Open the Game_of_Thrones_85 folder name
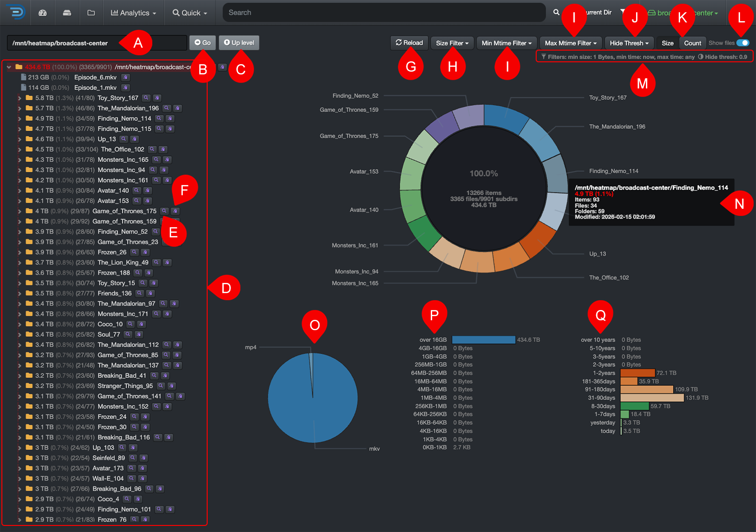 click(128, 355)
